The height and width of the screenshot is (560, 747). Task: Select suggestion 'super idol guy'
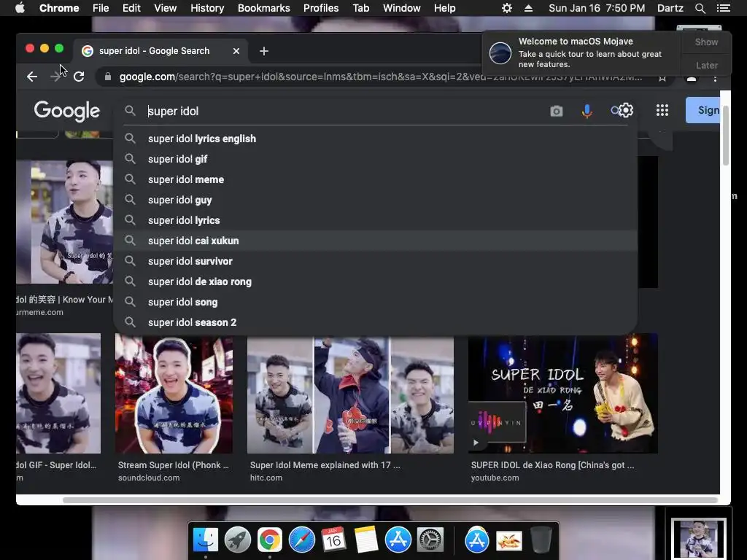click(376, 200)
